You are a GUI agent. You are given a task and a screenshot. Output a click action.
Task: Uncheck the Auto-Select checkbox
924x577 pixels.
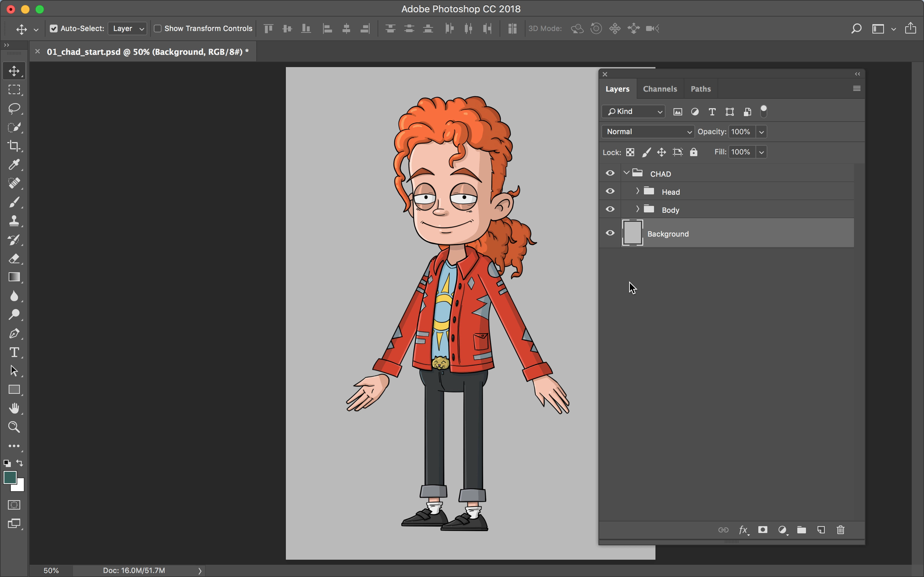[54, 28]
